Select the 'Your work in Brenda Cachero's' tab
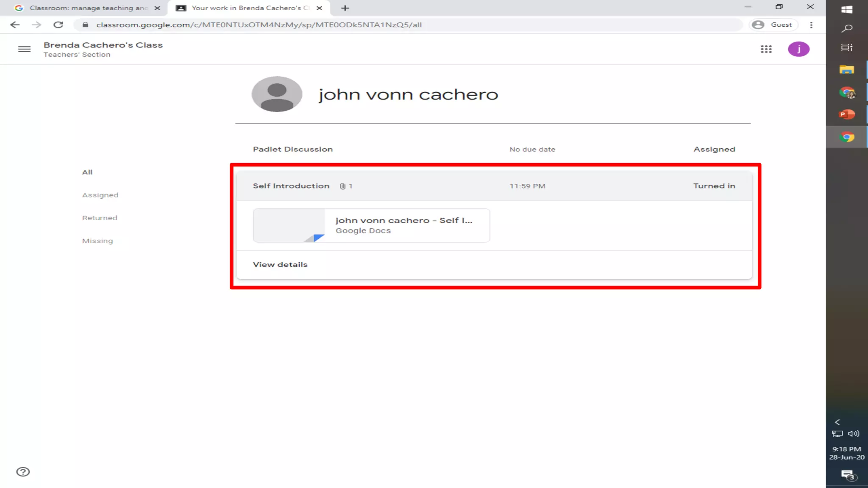 coord(248,8)
